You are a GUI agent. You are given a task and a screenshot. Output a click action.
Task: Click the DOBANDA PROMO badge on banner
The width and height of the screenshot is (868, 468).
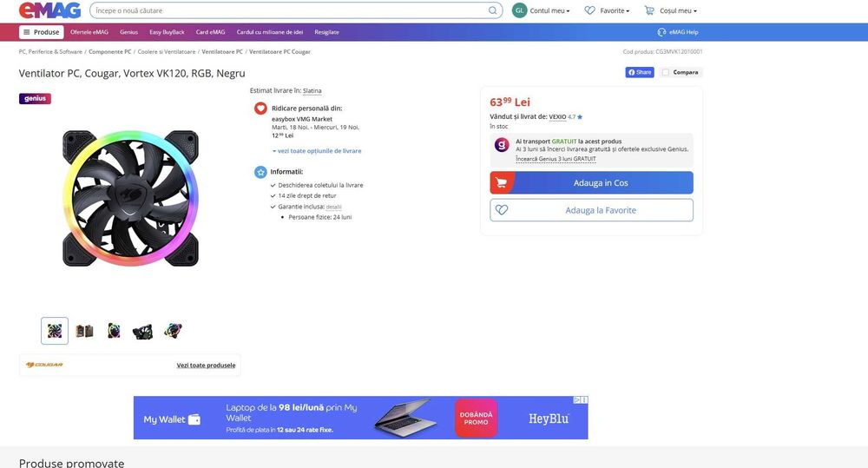(476, 419)
